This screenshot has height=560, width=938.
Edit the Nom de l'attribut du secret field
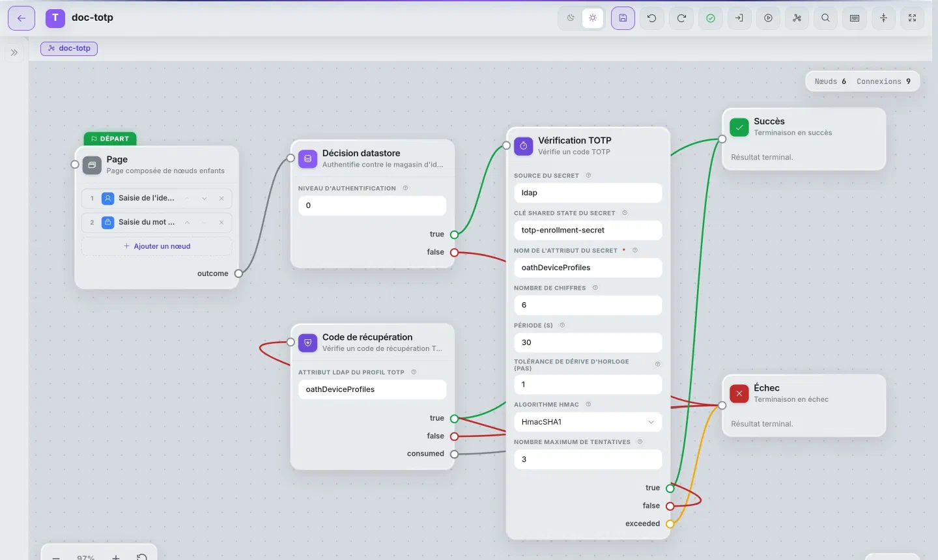588,268
